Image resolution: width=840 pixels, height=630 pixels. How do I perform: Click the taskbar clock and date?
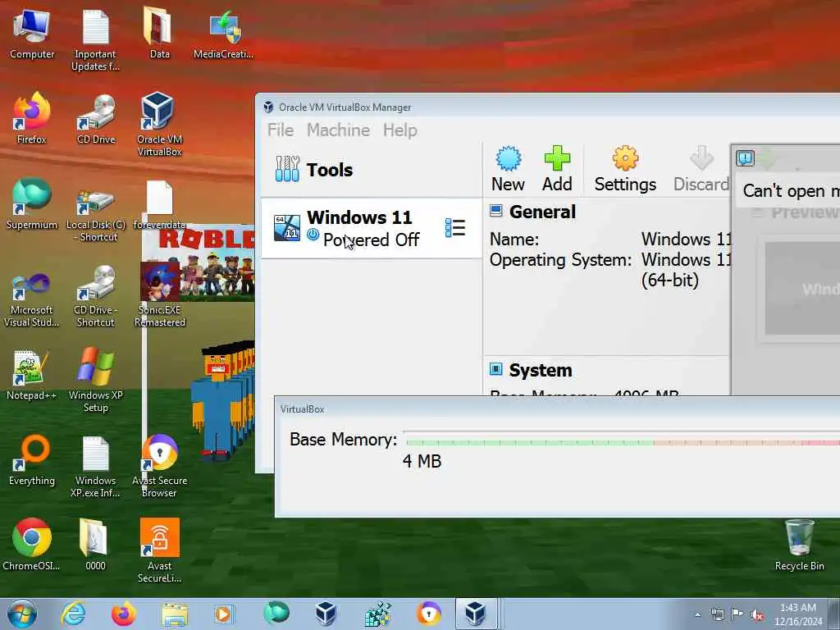coord(797,614)
